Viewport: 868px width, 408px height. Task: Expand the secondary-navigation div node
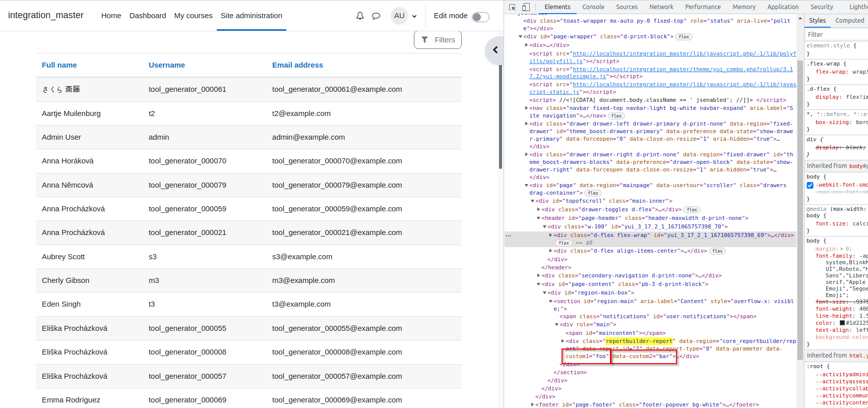539,275
